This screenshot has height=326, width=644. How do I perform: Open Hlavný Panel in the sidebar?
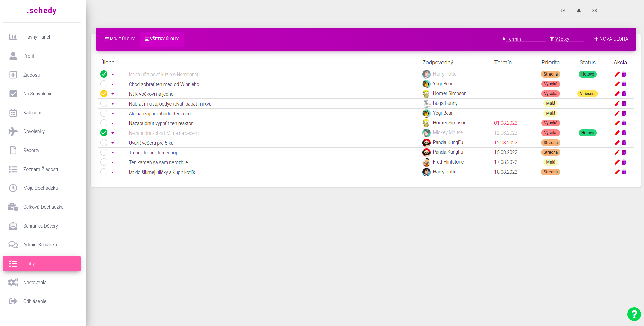click(x=42, y=37)
